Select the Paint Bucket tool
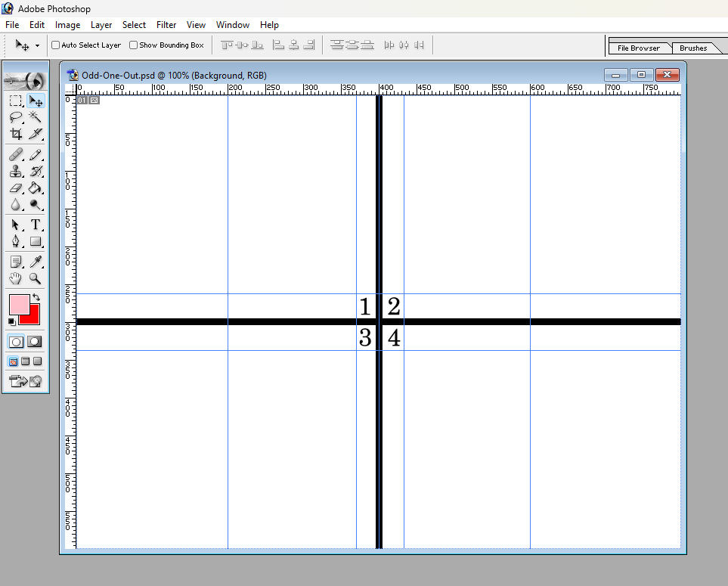The height and width of the screenshot is (586, 728). point(35,188)
